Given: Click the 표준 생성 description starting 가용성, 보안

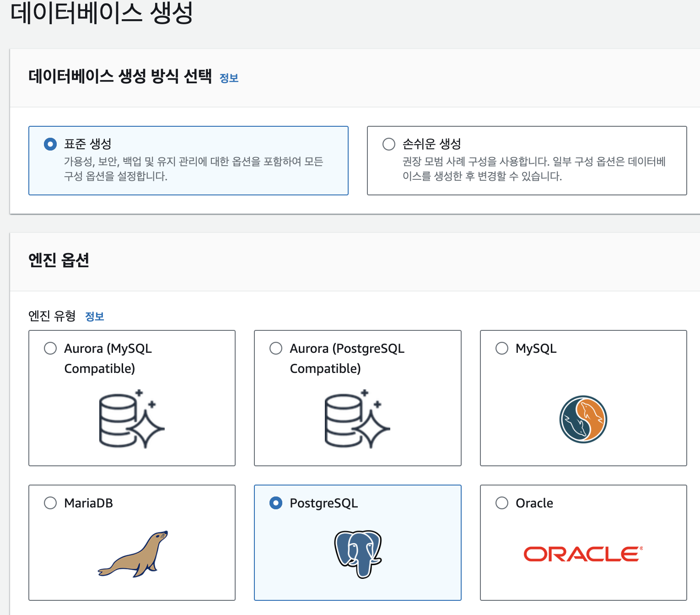Looking at the screenshot, I should (x=194, y=169).
